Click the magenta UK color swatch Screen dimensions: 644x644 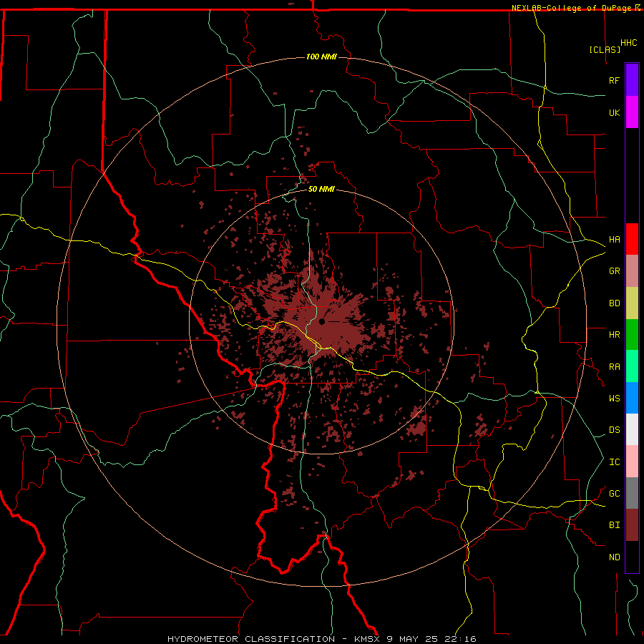632,112
